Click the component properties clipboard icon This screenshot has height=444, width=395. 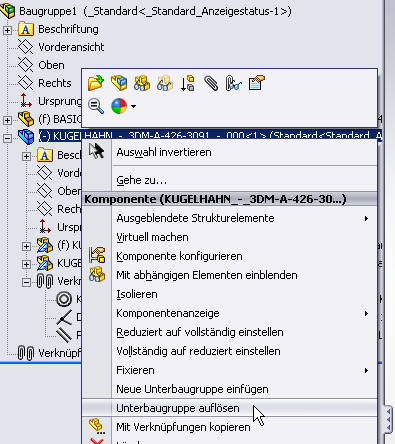pyautogui.click(x=257, y=83)
